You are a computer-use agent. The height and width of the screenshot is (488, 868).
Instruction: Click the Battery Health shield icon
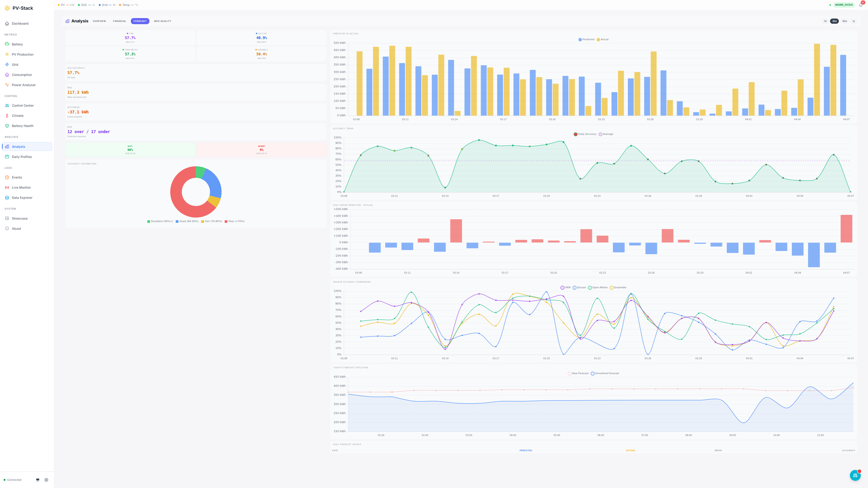tap(7, 126)
